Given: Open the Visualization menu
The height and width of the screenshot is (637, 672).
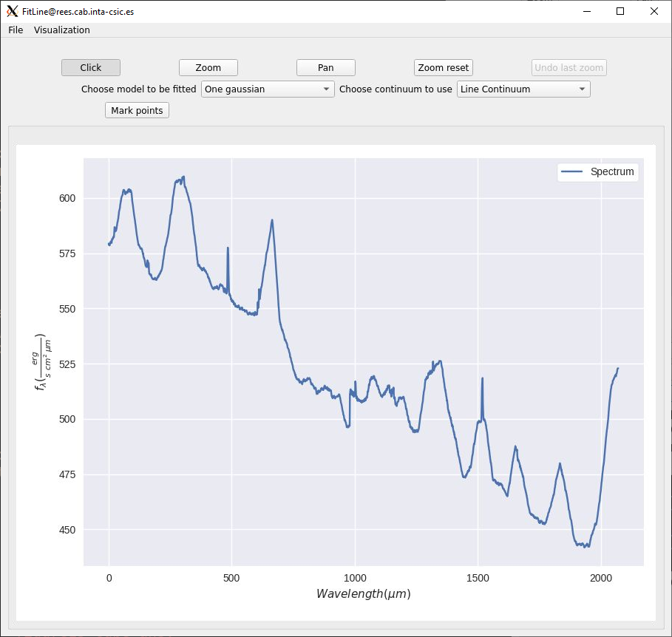Looking at the screenshot, I should (61, 30).
